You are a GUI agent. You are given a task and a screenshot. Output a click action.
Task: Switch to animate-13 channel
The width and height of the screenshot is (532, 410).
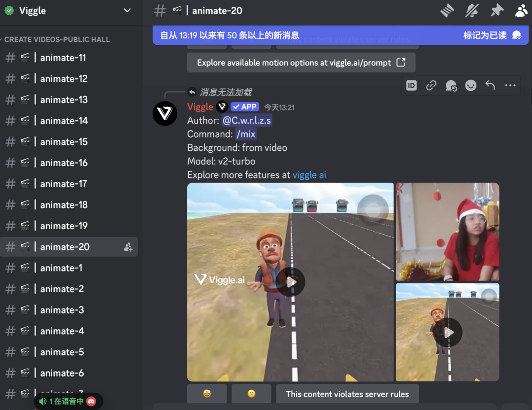(x=69, y=100)
